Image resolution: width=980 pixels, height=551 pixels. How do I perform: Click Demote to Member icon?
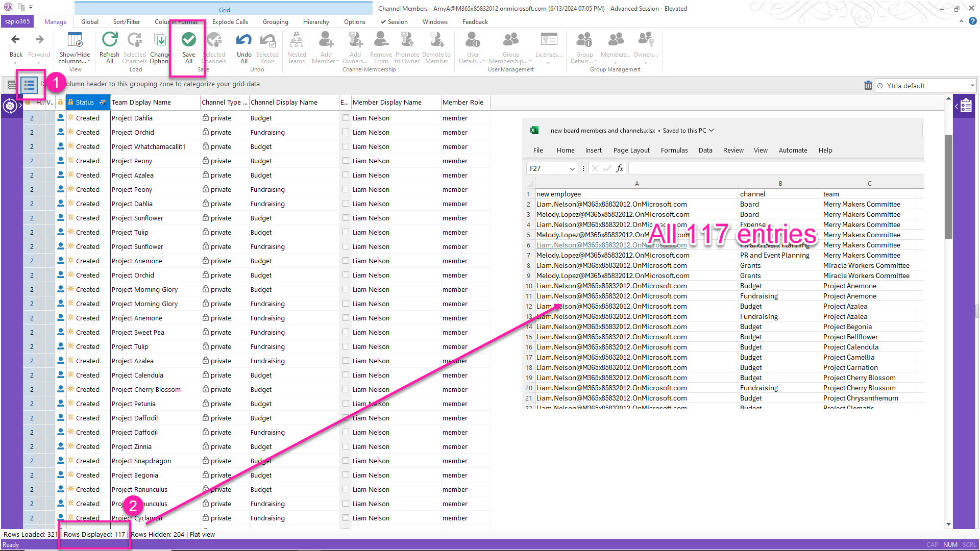coord(436,40)
